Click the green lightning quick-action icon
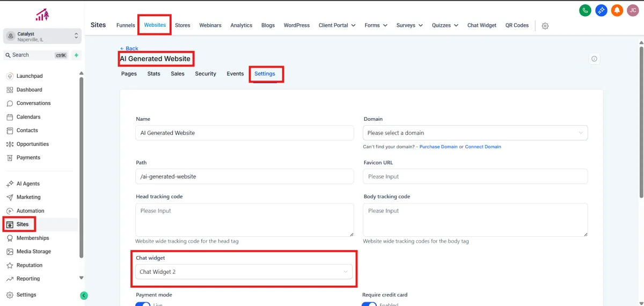Screen dimensions: 644x306 [x=76, y=55]
